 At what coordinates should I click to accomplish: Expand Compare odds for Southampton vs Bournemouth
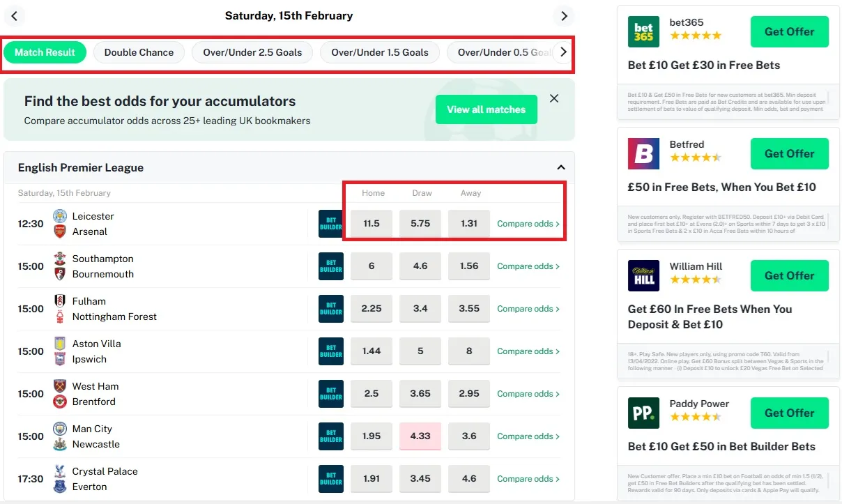pos(528,266)
